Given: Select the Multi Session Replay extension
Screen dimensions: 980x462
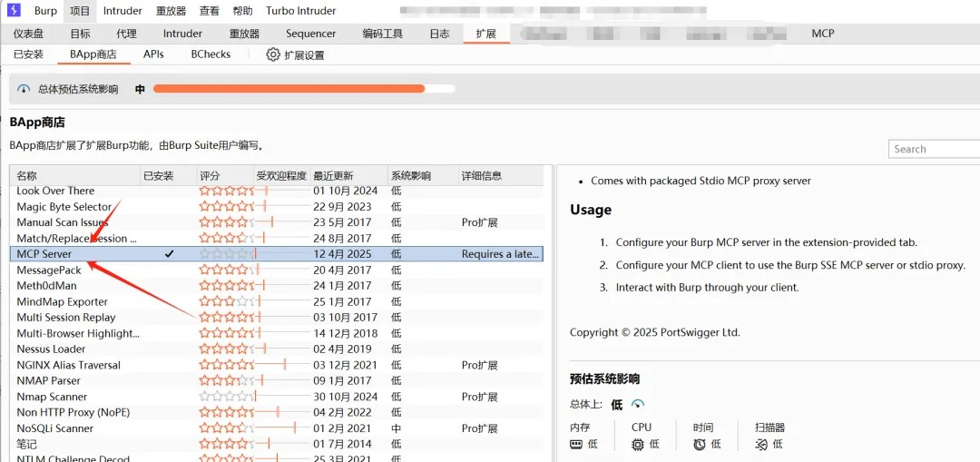Looking at the screenshot, I should (x=65, y=317).
